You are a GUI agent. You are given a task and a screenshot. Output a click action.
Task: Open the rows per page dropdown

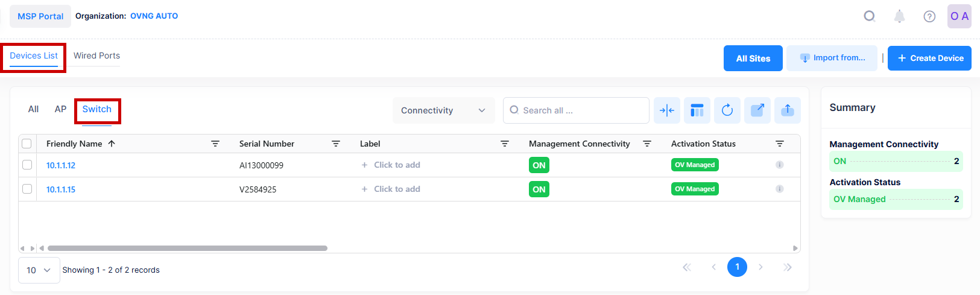pos(39,270)
